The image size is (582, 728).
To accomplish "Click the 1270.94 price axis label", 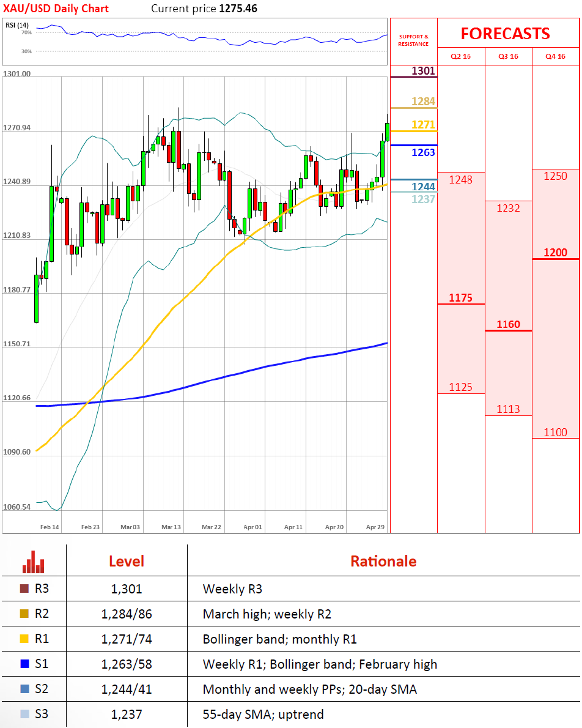I will pos(17,128).
